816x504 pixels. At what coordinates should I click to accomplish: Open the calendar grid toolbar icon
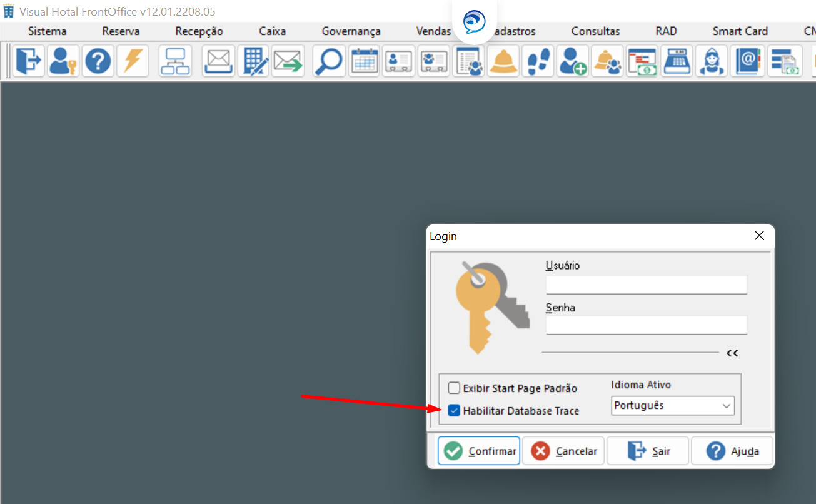(x=365, y=61)
